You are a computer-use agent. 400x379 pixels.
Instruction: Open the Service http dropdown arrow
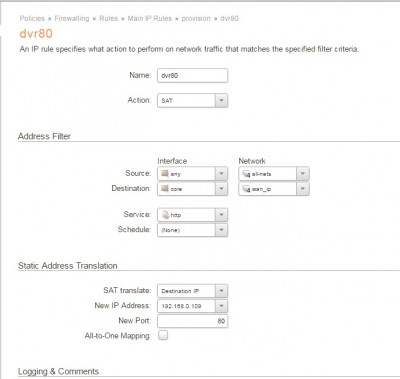point(222,215)
